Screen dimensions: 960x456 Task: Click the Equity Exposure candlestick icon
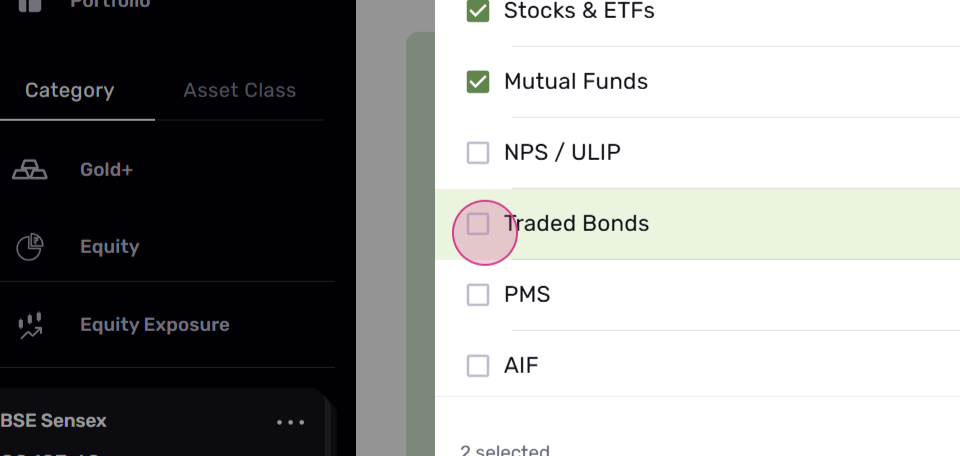coord(30,325)
